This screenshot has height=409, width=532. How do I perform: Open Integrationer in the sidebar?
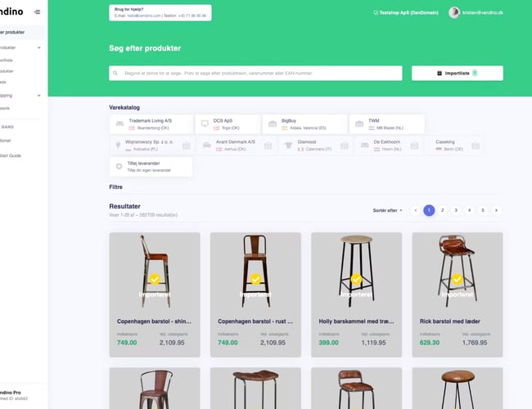6,141
